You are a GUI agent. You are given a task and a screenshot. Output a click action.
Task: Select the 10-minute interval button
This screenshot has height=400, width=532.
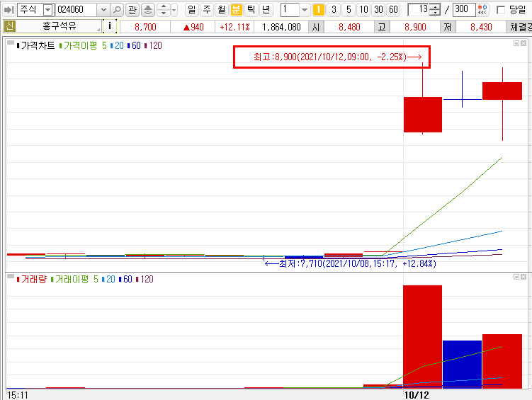[363, 9]
